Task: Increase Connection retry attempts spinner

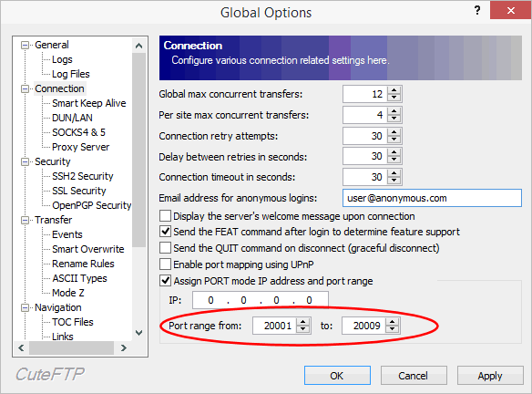Action: click(x=394, y=132)
